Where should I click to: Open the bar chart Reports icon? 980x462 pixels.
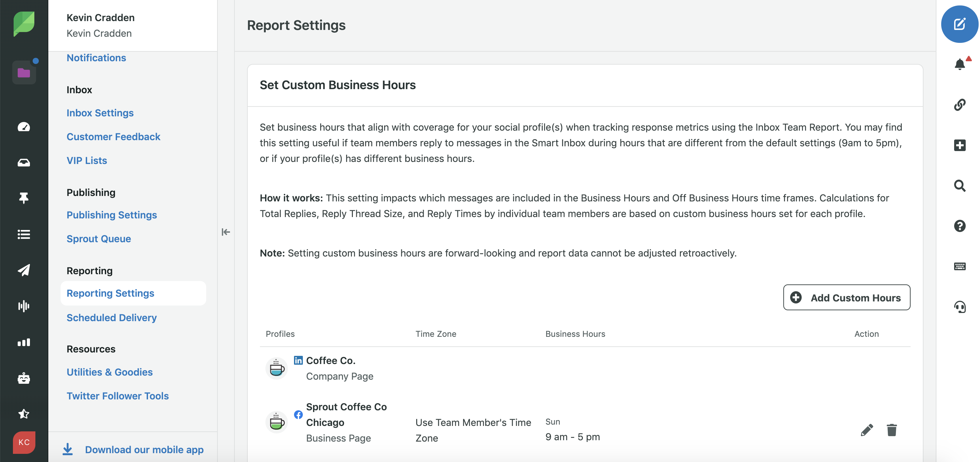(23, 342)
